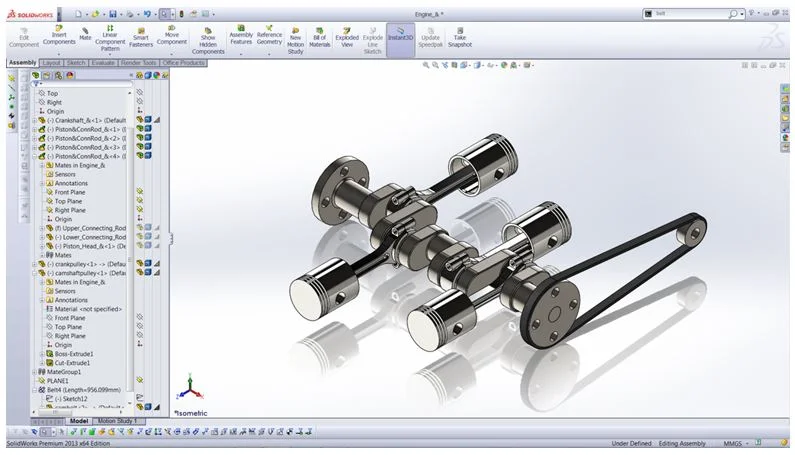This screenshot has width=795, height=455.
Task: Collapse the Piston&ConnRod_&<4> node
Action: [34, 156]
